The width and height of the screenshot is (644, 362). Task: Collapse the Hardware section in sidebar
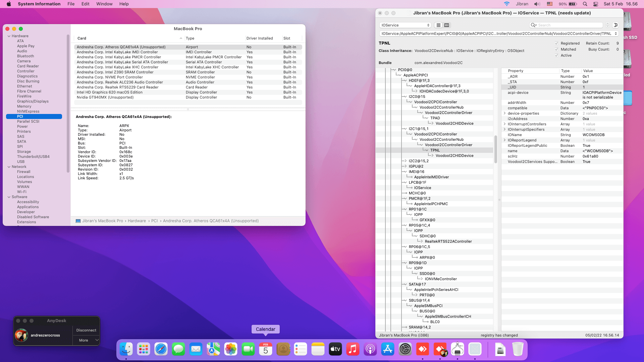pyautogui.click(x=9, y=36)
